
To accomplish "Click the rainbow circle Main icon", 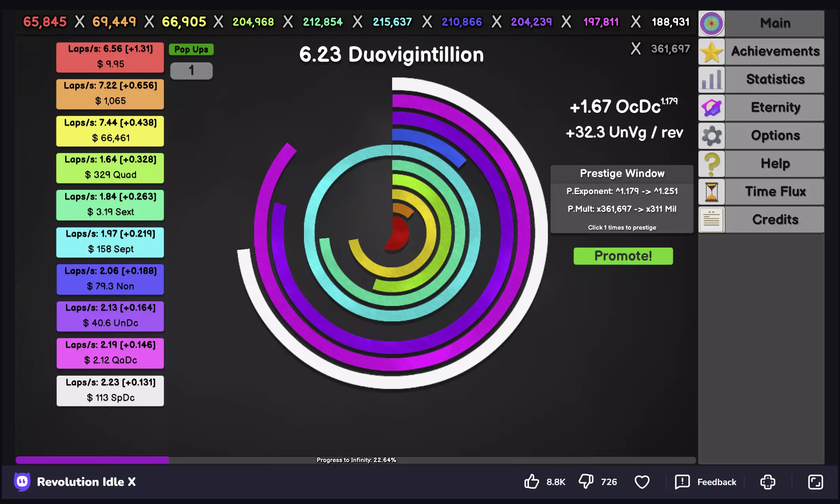I will 712,23.
